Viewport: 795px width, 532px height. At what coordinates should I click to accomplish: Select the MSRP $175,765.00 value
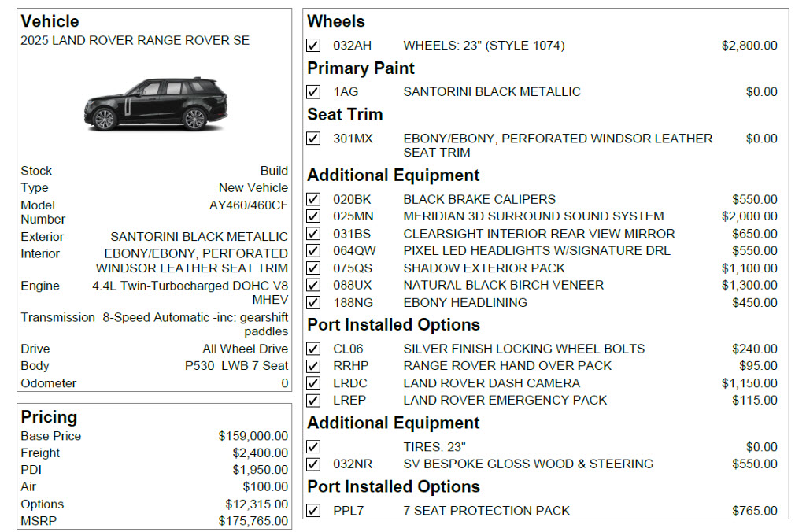(x=253, y=521)
